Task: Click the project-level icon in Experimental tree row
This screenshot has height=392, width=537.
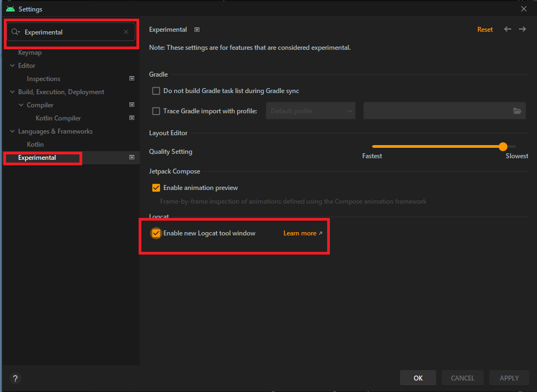Action: [x=132, y=157]
